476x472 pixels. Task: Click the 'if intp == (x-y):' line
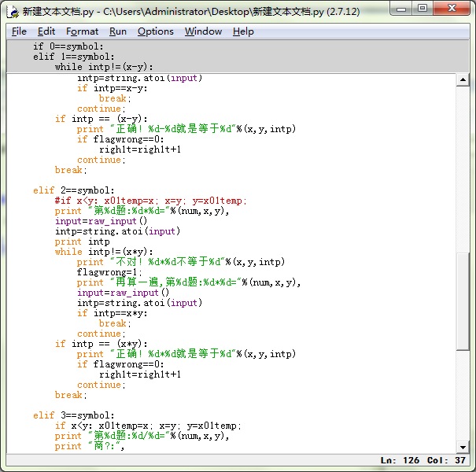tap(101, 119)
